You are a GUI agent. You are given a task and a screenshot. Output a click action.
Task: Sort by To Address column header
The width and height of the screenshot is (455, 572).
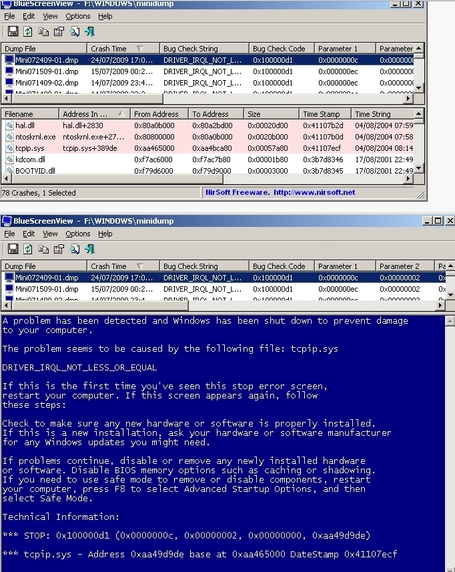216,114
